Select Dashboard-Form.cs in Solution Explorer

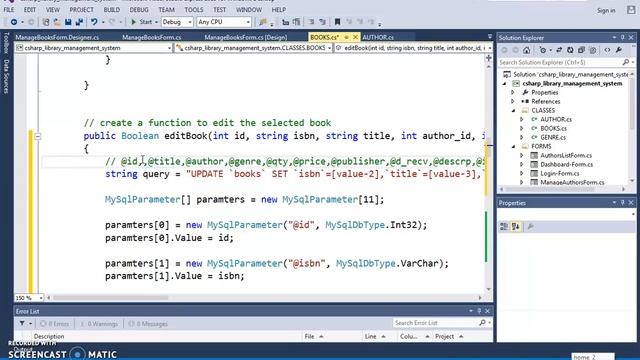(x=566, y=164)
